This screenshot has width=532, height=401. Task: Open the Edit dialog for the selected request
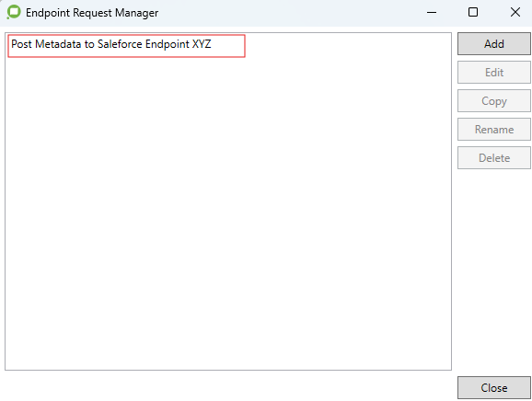pyautogui.click(x=494, y=73)
